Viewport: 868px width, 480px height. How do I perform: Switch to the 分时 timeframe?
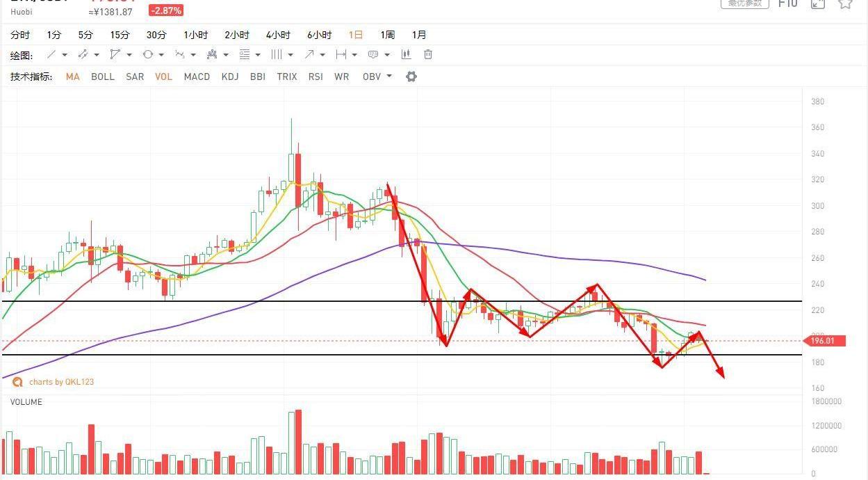point(20,35)
